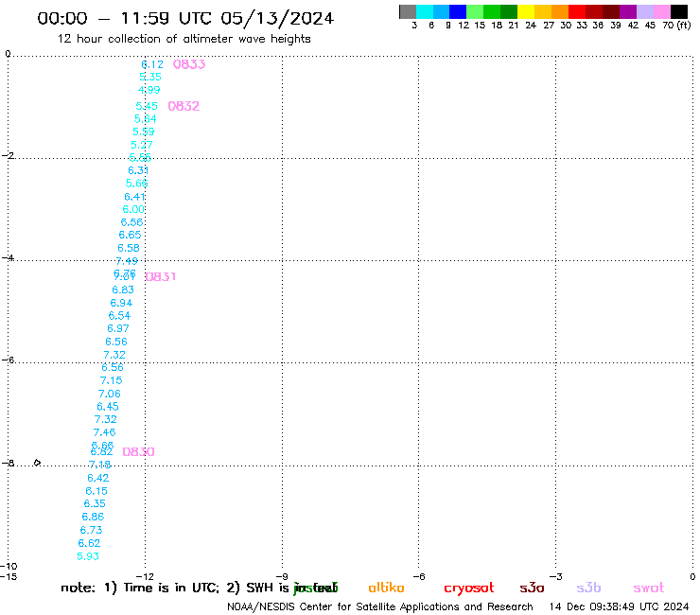Click the value '6.54' on the track
Screen dimensions: 700x615
pos(119,316)
